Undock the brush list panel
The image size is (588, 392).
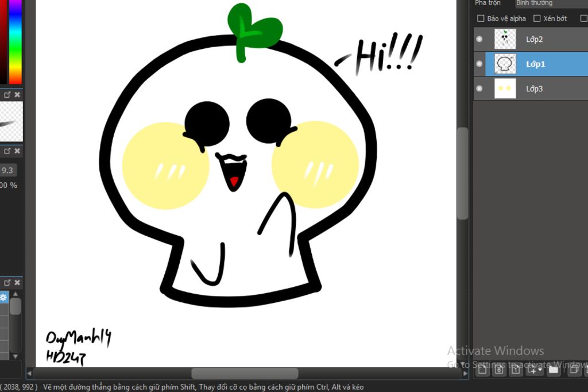pyautogui.click(x=7, y=283)
